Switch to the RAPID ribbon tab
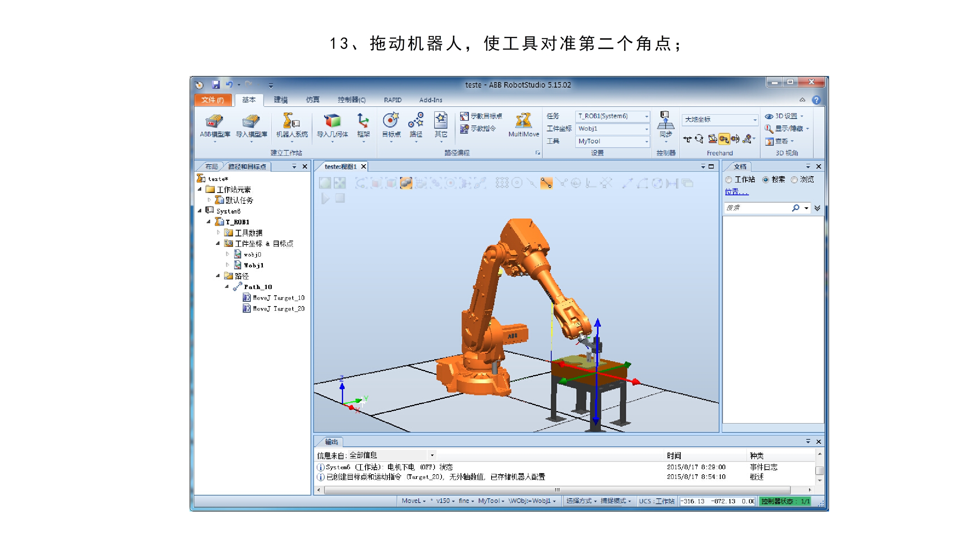 pyautogui.click(x=392, y=100)
